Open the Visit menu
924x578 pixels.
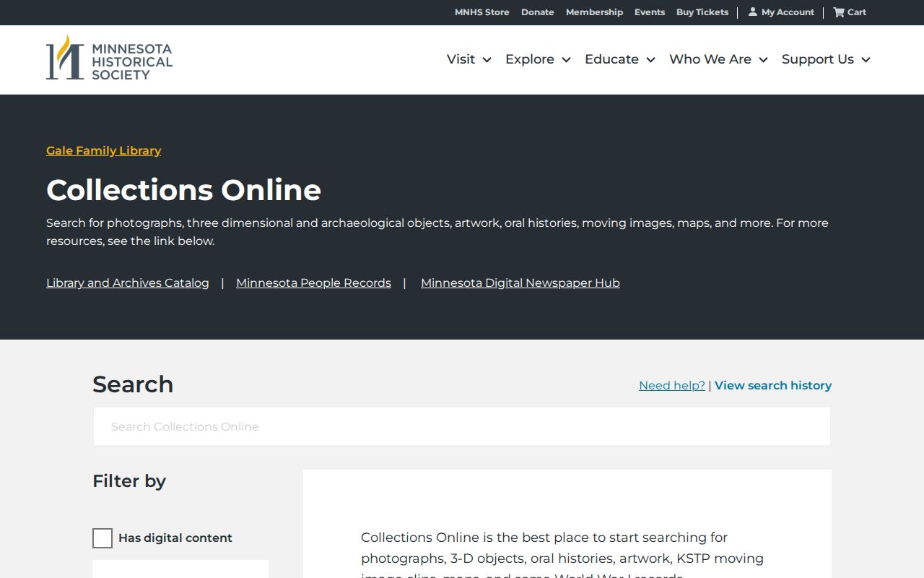(x=461, y=59)
